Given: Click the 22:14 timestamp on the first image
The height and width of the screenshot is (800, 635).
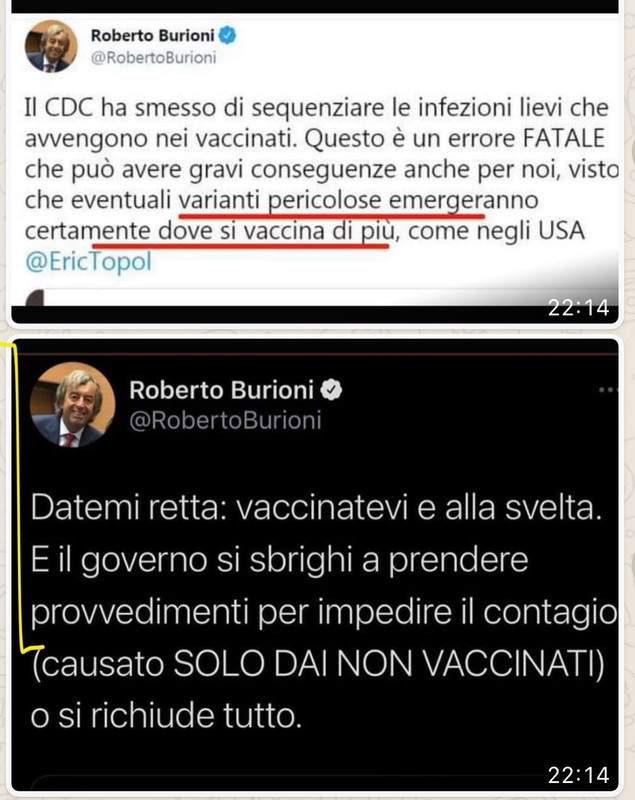Looking at the screenshot, I should click(578, 308).
